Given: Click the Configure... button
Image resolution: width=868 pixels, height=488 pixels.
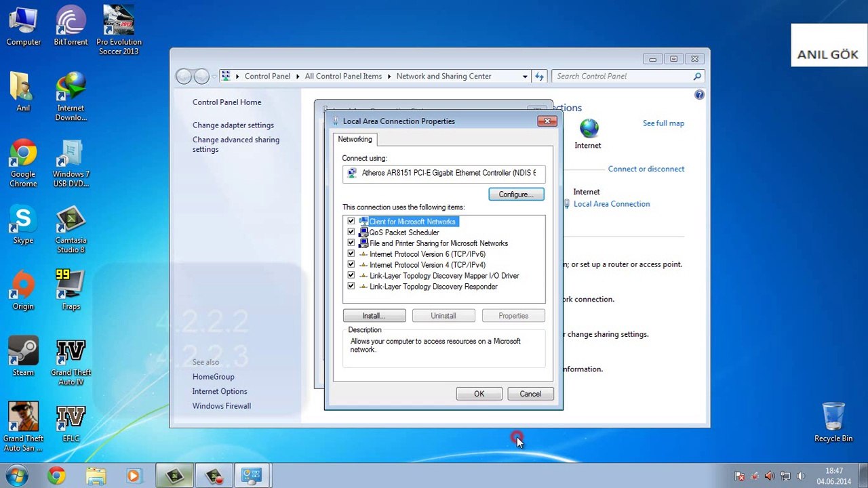Looking at the screenshot, I should point(516,195).
